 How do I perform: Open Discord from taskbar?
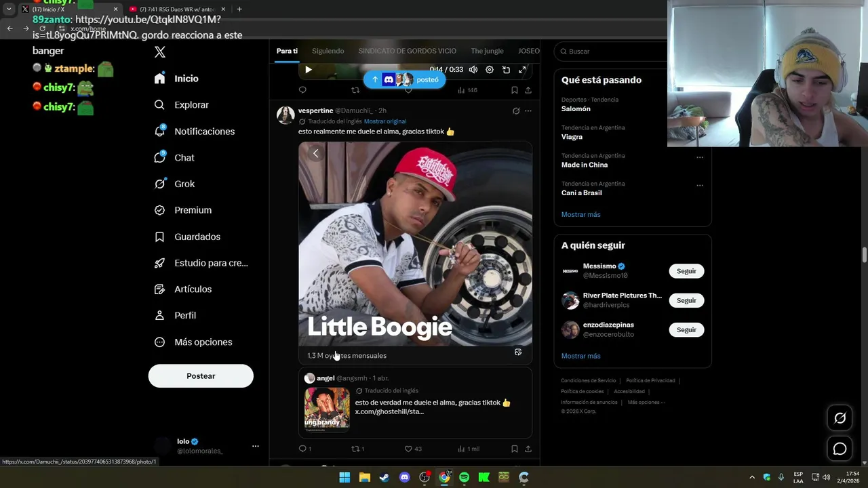[405, 477]
